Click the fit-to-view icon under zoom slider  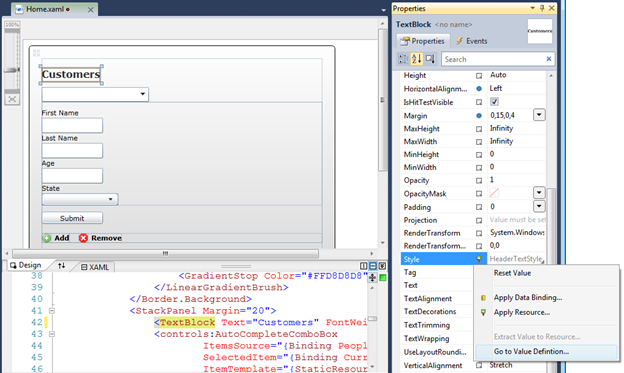click(12, 99)
